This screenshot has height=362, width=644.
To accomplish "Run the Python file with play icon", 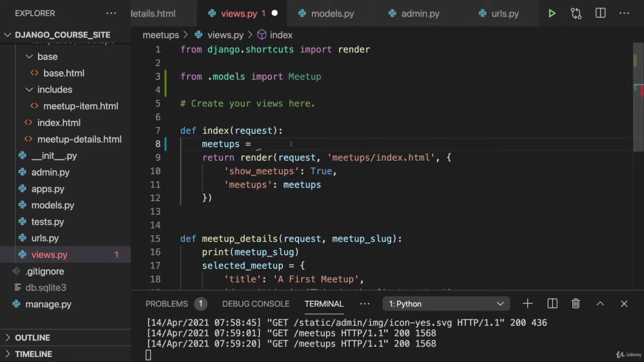I will click(552, 14).
